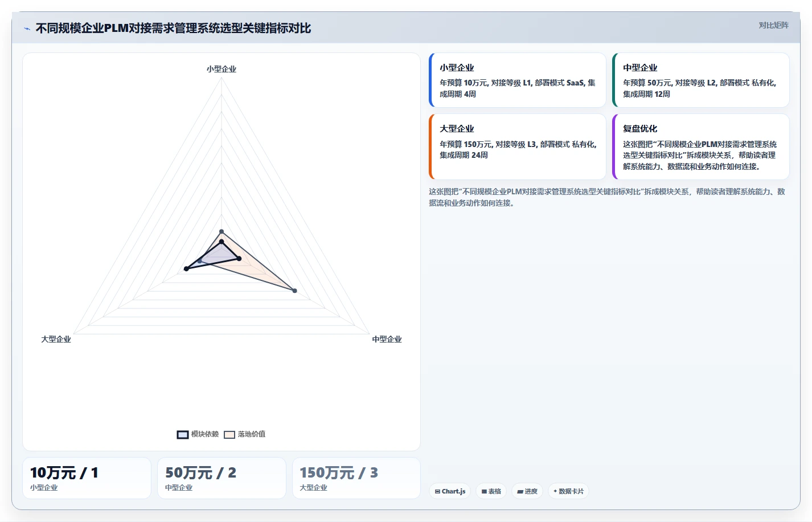Click the 落地价值 data point toward 中型企业
Screen dimensions: 812x522
(294, 291)
